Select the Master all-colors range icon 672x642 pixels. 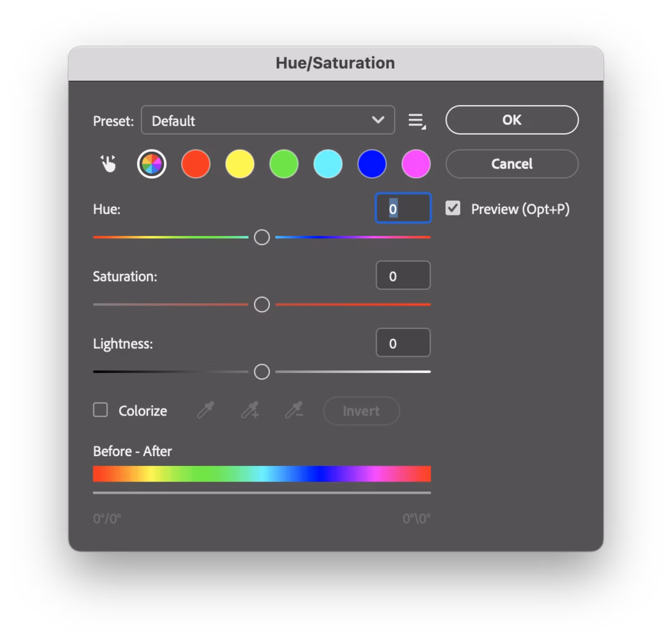[151, 164]
